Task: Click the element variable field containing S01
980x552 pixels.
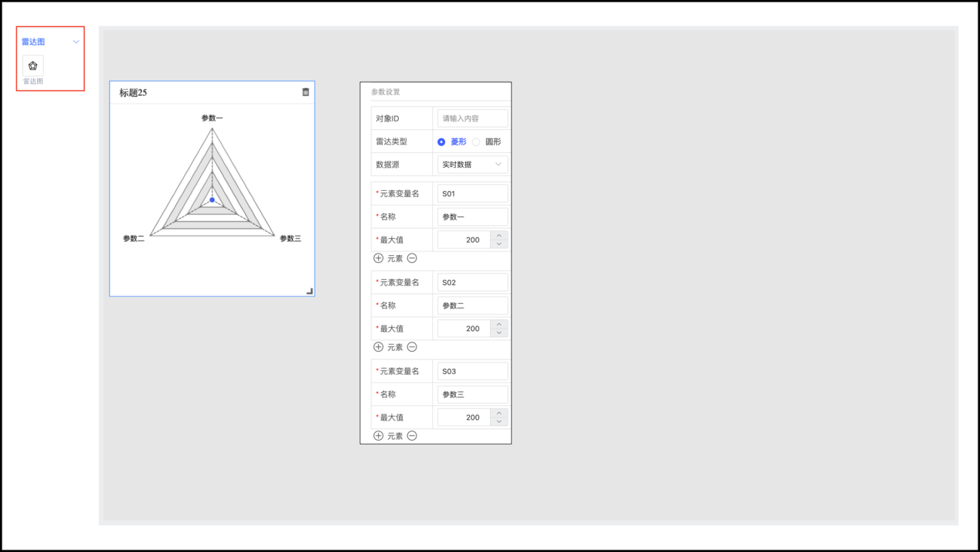Action: pyautogui.click(x=472, y=194)
